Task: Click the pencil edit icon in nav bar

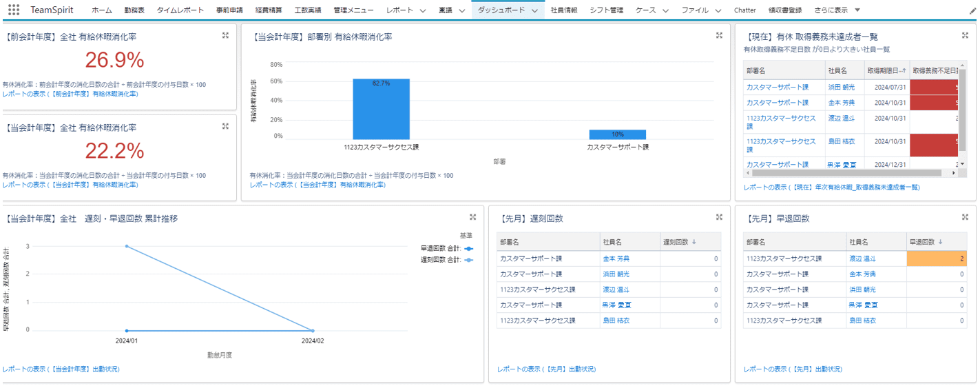Action: tap(972, 10)
